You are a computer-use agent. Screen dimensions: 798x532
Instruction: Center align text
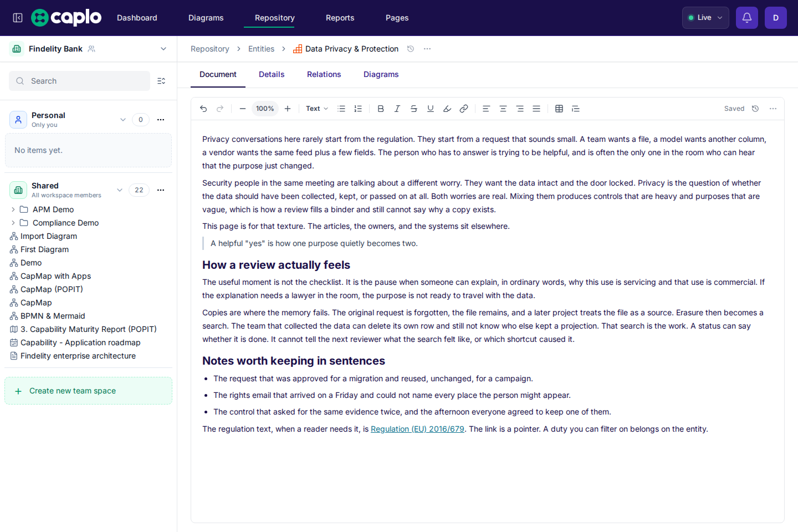tap(503, 109)
